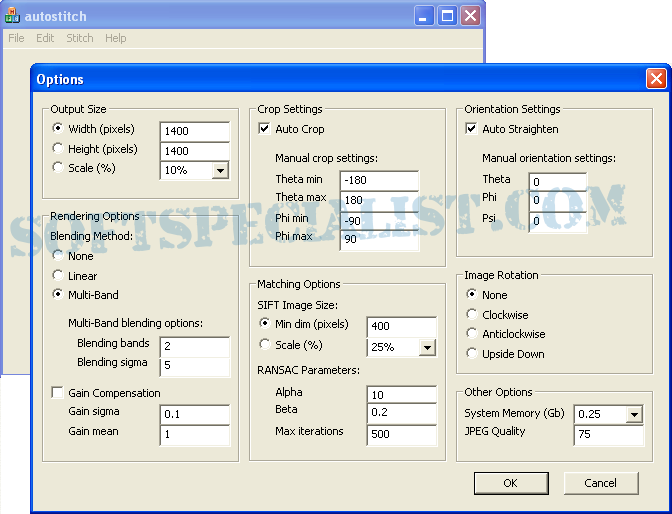Close the Options dialog with the red X
The image size is (672, 514).
coord(656,79)
